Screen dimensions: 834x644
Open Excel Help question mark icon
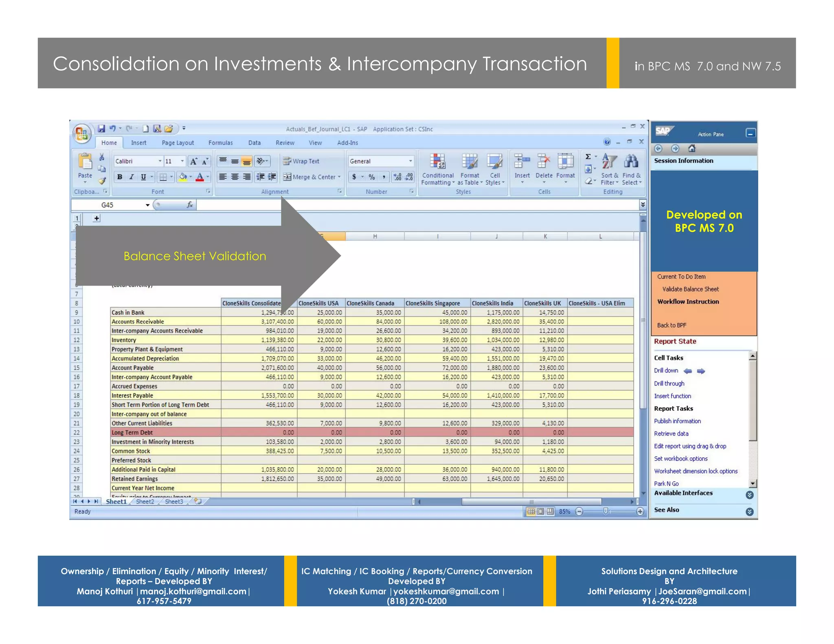click(x=607, y=142)
